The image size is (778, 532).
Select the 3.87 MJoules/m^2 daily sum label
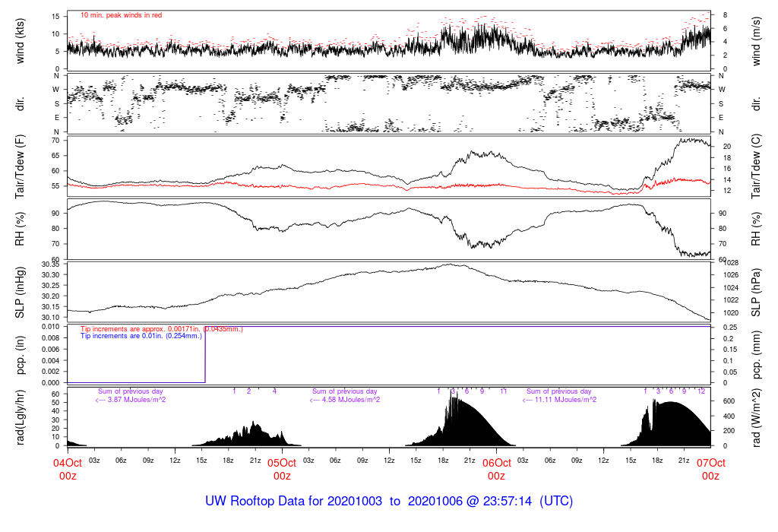tap(131, 400)
